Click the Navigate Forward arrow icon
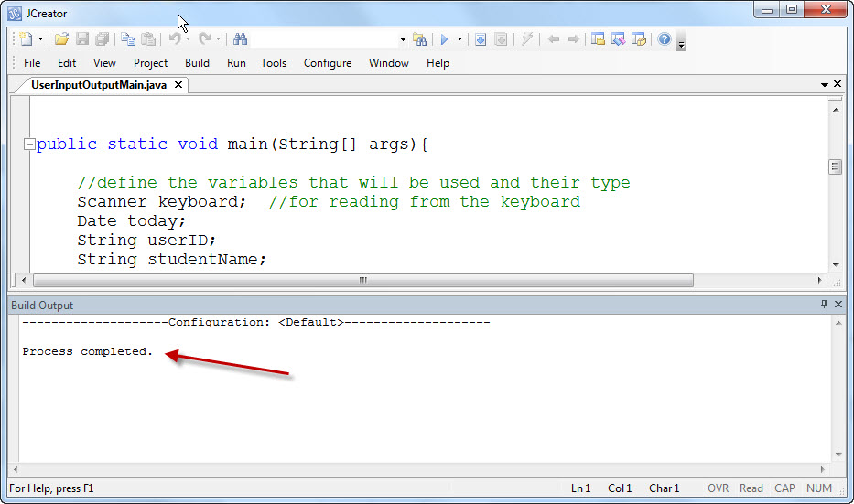The width and height of the screenshot is (854, 504). 574,39
